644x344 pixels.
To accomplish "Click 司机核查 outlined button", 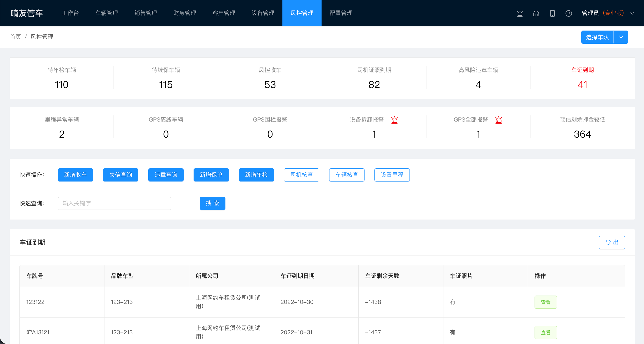I will coord(301,175).
